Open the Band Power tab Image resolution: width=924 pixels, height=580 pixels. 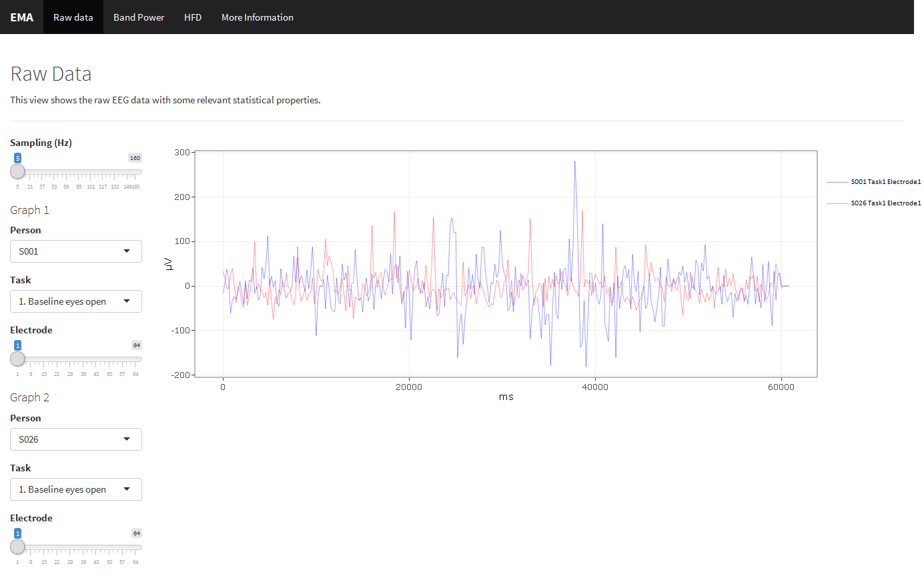[x=139, y=17]
